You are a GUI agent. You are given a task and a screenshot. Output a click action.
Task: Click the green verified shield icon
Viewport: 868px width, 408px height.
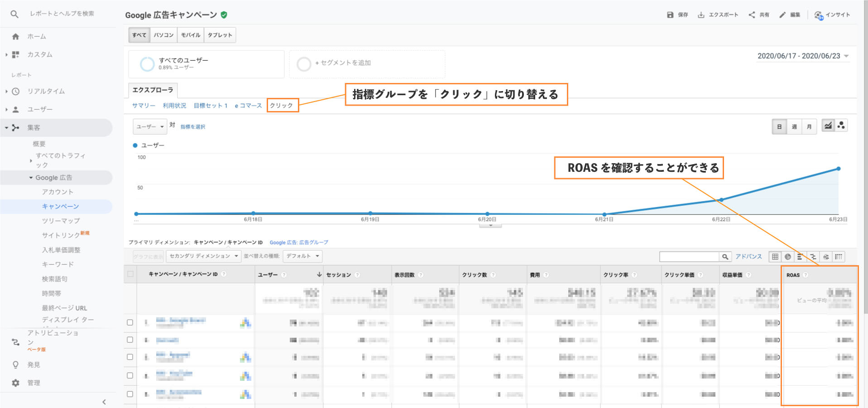click(x=224, y=15)
